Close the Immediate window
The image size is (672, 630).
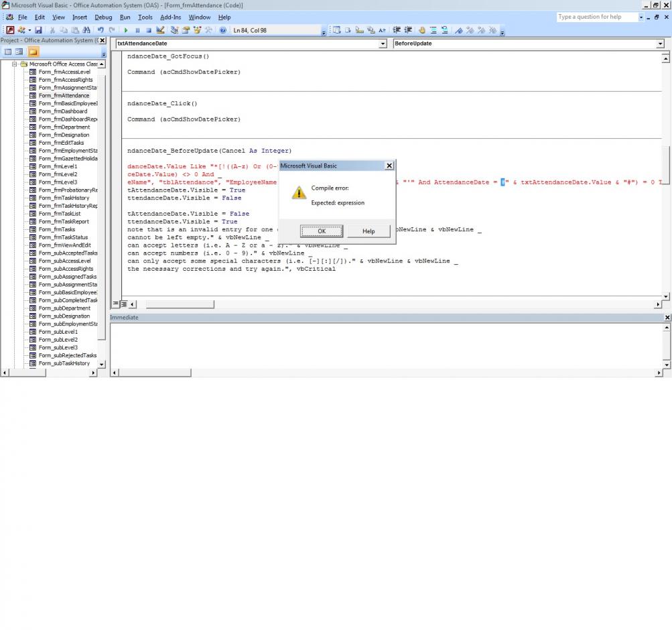pyautogui.click(x=667, y=318)
